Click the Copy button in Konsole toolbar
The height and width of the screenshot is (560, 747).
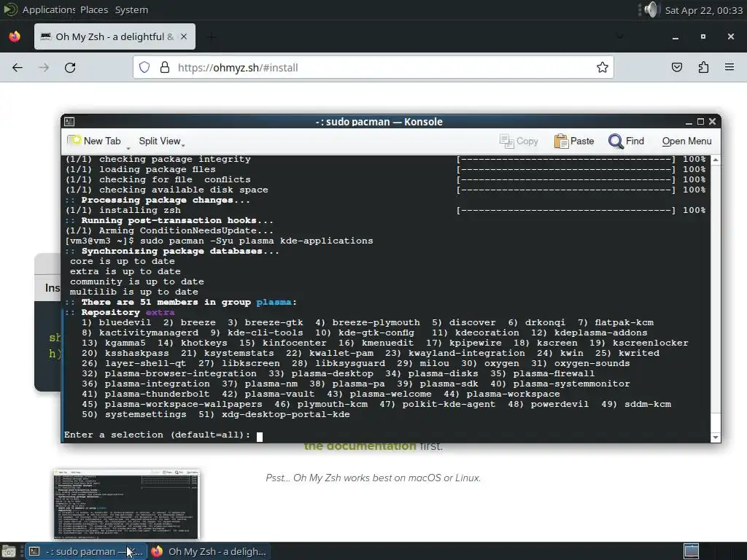(x=519, y=141)
